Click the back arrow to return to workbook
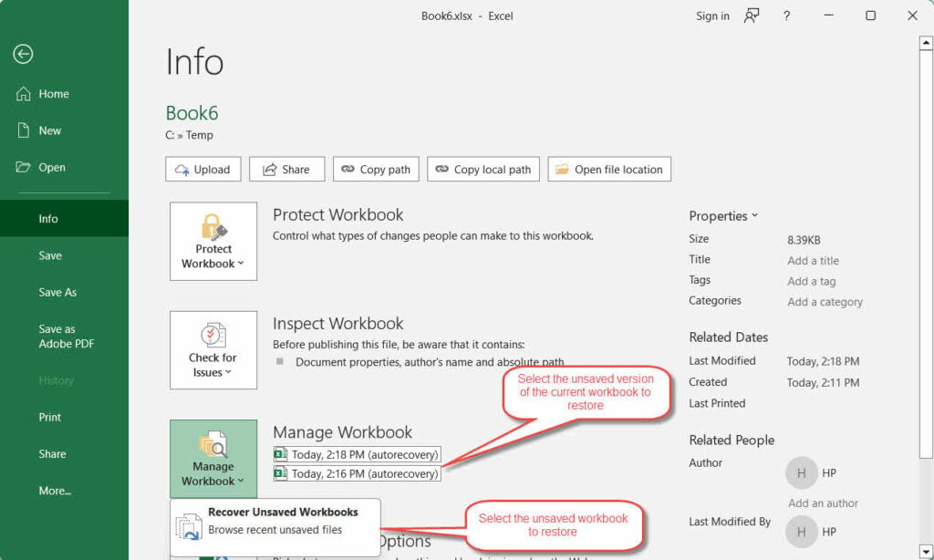The image size is (934, 560). (x=23, y=54)
